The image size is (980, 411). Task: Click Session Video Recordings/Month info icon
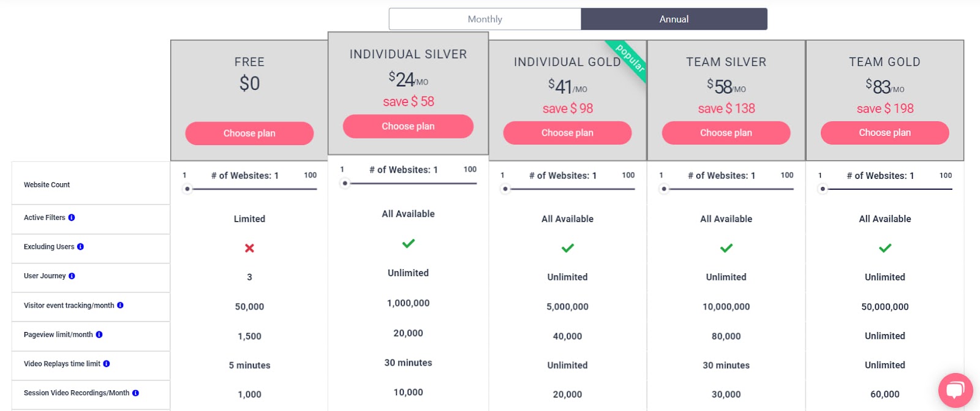click(135, 393)
